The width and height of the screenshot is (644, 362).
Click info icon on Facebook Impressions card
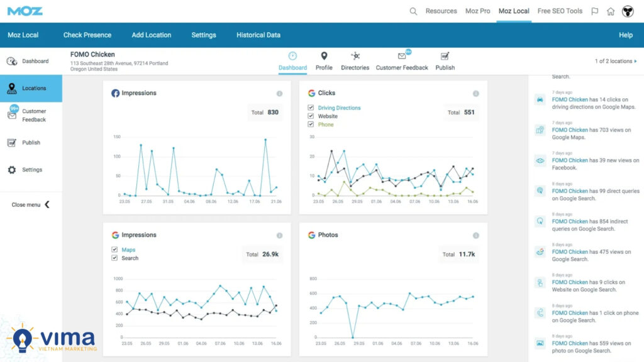279,94
